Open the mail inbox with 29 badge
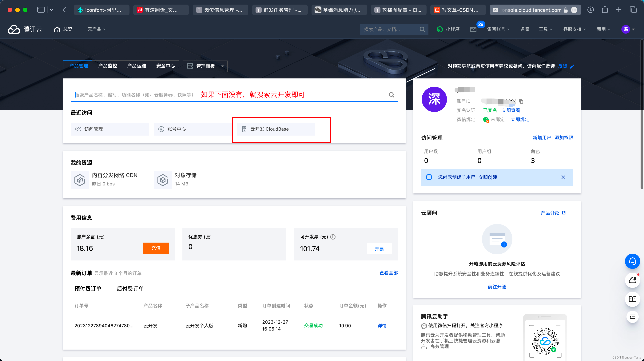Viewport: 644px width, 361px height. (473, 29)
